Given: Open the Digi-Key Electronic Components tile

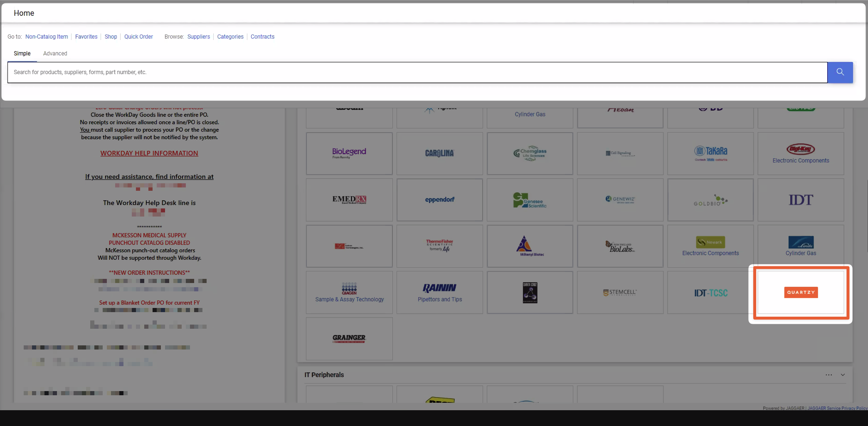Looking at the screenshot, I should [801, 153].
